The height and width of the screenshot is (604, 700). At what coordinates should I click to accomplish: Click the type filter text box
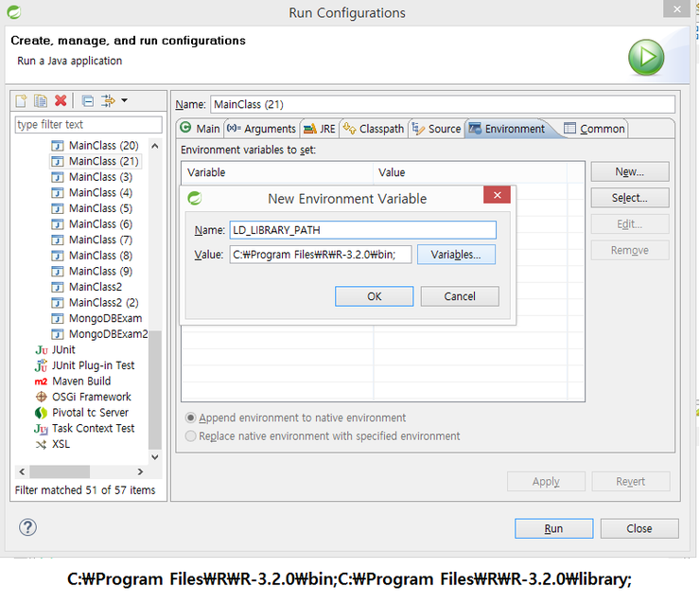(88, 125)
